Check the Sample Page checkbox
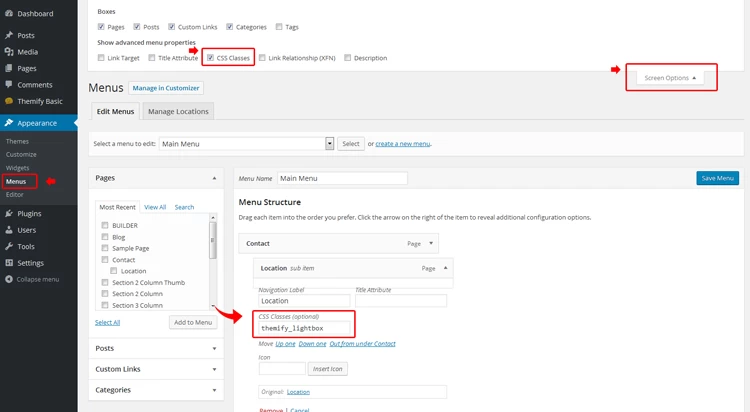 tap(105, 248)
